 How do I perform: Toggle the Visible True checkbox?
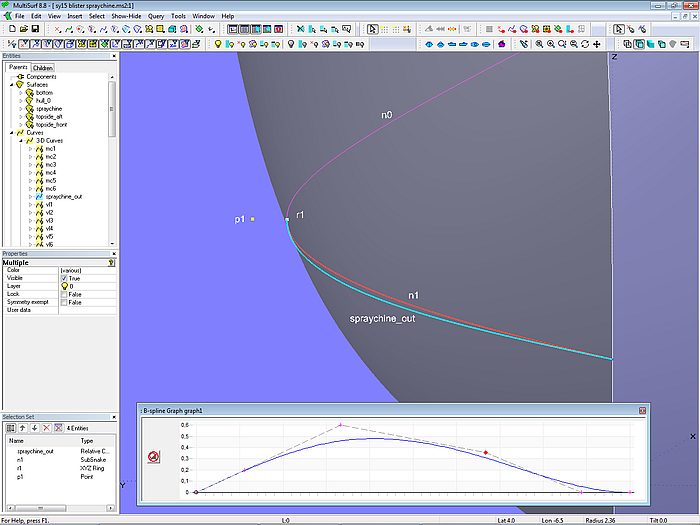[x=65, y=278]
